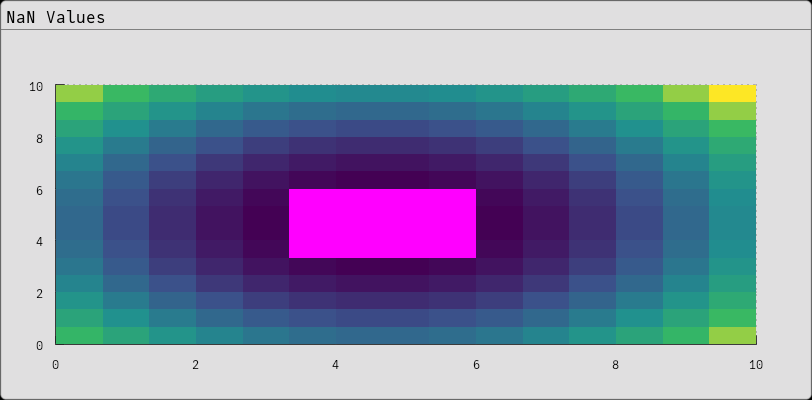Select the x-axis tick label 2
The height and width of the screenshot is (400, 812).
click(x=196, y=365)
